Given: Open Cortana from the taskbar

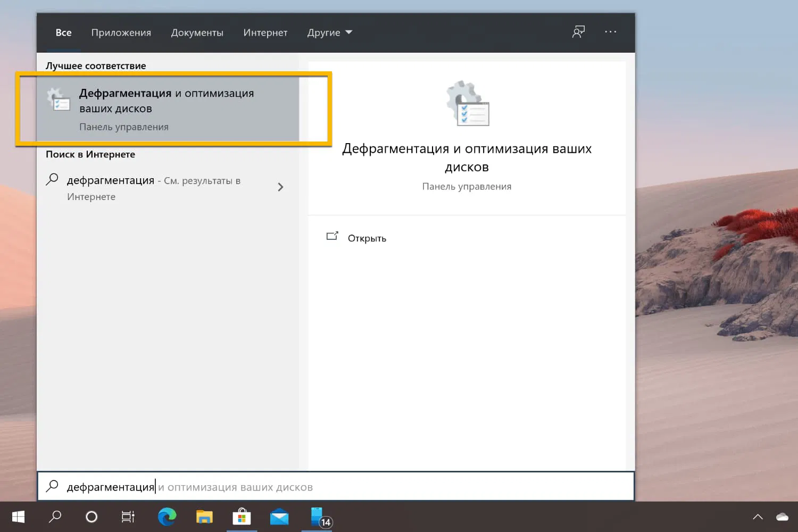Looking at the screenshot, I should pos(92,517).
